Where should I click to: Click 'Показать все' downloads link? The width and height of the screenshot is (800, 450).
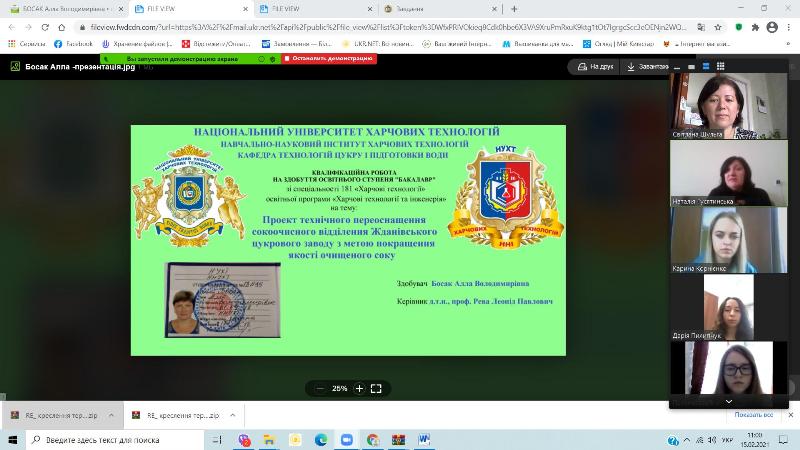754,415
